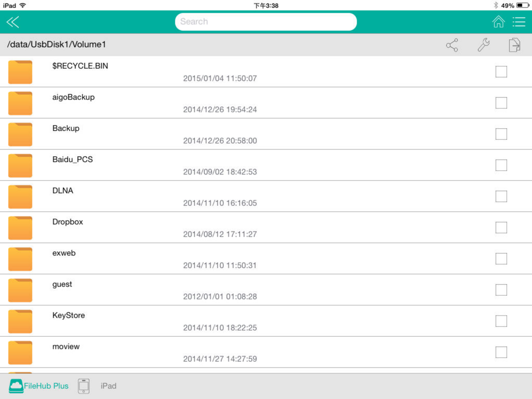Open the Dropbox folder icon
532x399 pixels.
coord(20,228)
